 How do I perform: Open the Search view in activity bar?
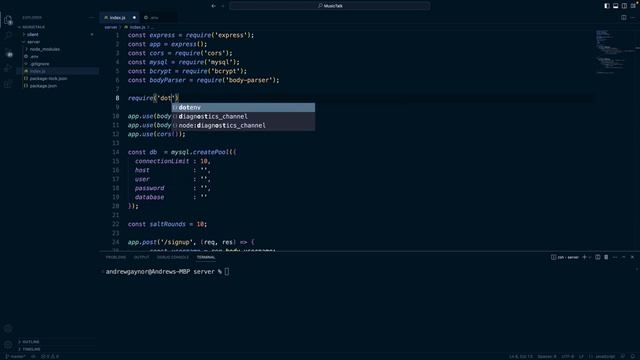coord(8,36)
